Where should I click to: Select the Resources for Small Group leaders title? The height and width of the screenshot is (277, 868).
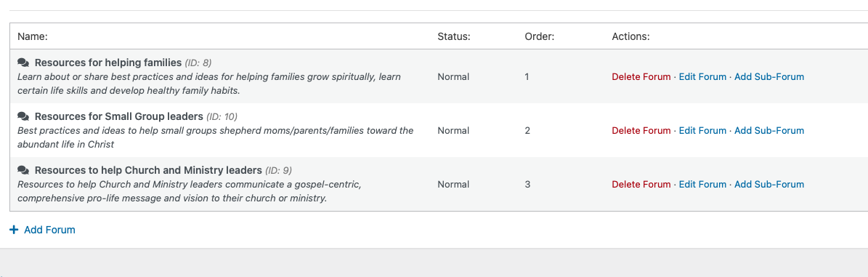pyautogui.click(x=119, y=116)
